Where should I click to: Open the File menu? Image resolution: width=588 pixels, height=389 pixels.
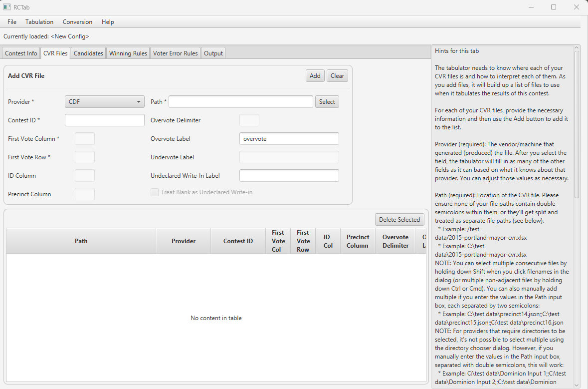[12, 22]
